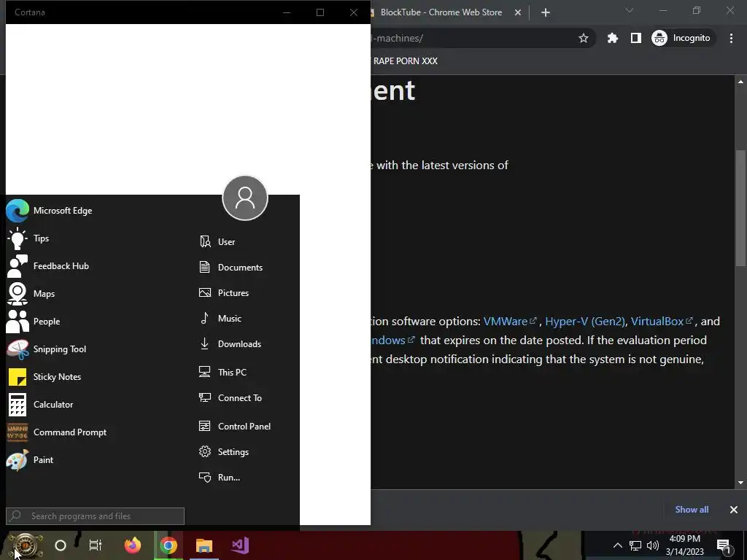Open the notification center icon
This screenshot has width=747, height=560.
(x=724, y=545)
